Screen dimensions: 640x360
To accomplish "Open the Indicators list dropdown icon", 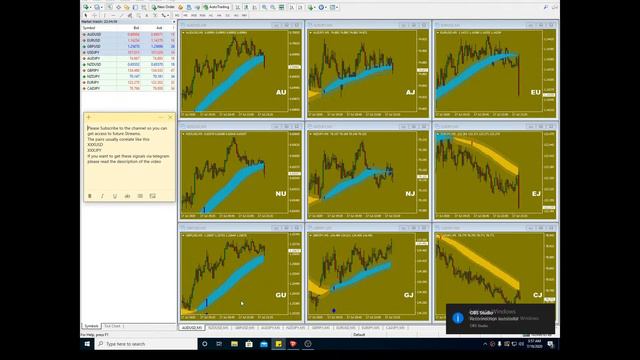I will 312,7.
